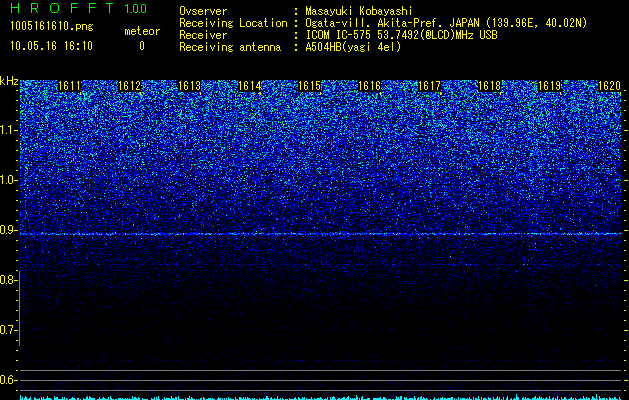Click the 1612 time marker
The image size is (629, 400).
coord(130,86)
